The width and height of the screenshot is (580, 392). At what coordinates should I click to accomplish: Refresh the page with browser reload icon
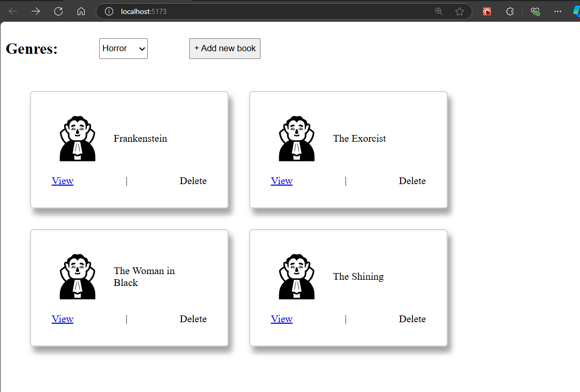(x=58, y=11)
